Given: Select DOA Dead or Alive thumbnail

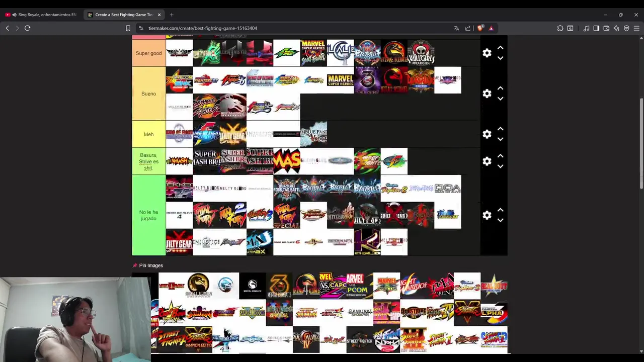Looking at the screenshot, I should (448, 188).
